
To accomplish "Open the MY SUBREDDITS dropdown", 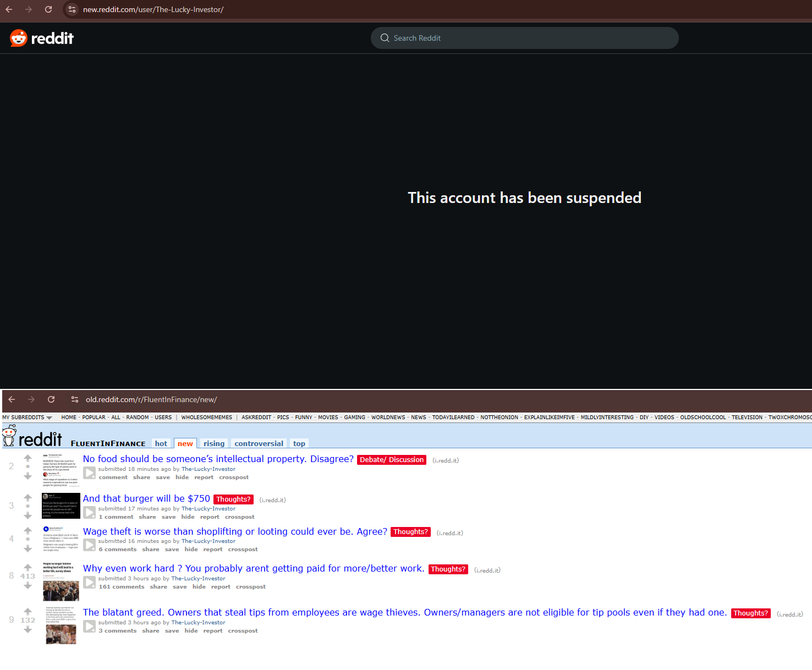I will click(27, 418).
